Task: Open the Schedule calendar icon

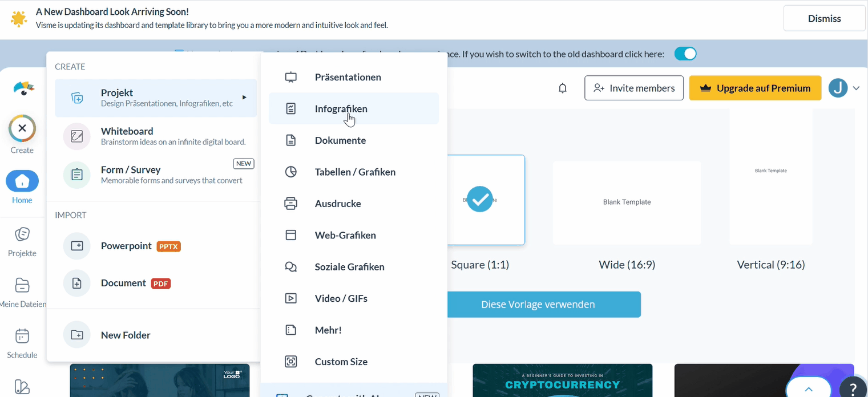Action: coord(22,336)
